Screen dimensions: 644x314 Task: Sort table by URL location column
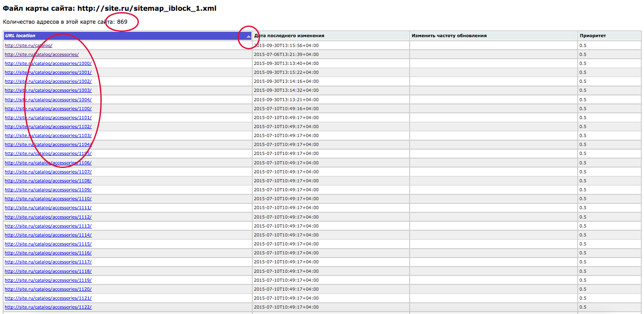tap(20, 36)
